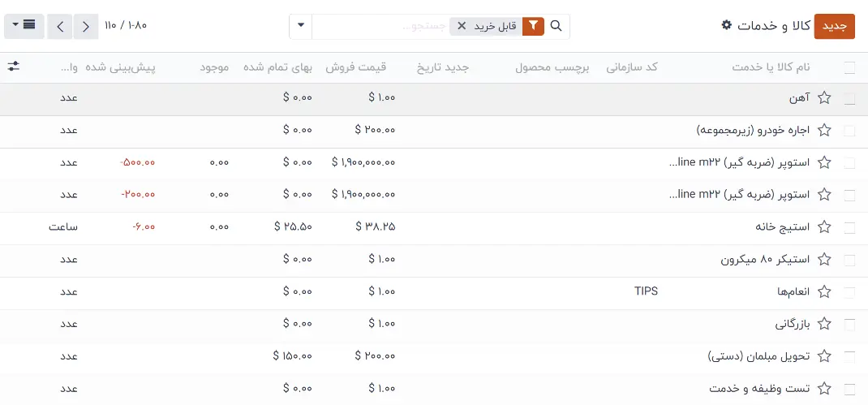Favorite the اجاره خودرو (زیرمجموعه) star

824,130
